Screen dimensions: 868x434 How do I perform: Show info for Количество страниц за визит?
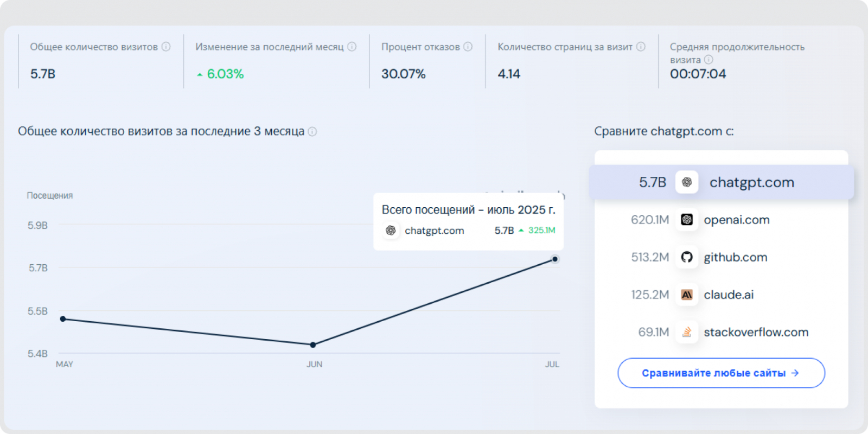(x=641, y=47)
